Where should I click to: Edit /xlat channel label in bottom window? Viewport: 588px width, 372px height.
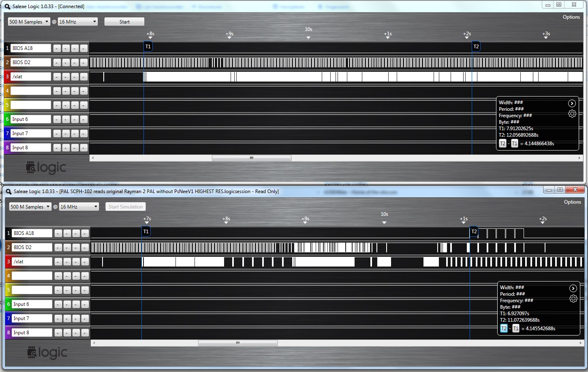(32, 262)
